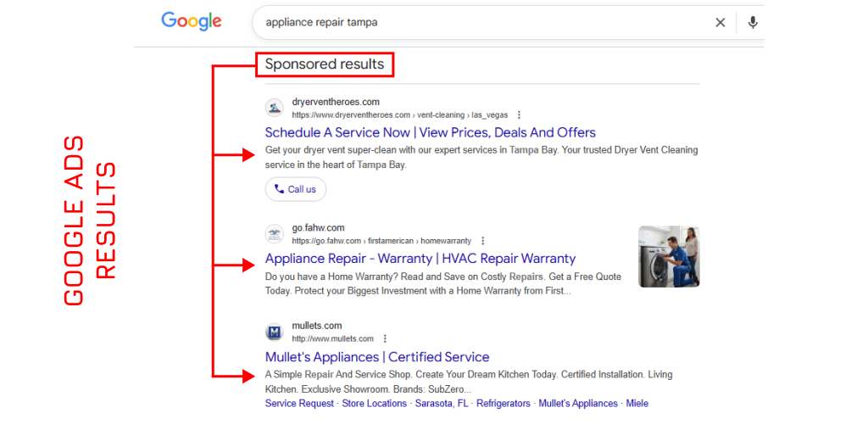
Task: Click the go.fahw.com homewarranty URL breadcrumb
Action: tap(382, 241)
